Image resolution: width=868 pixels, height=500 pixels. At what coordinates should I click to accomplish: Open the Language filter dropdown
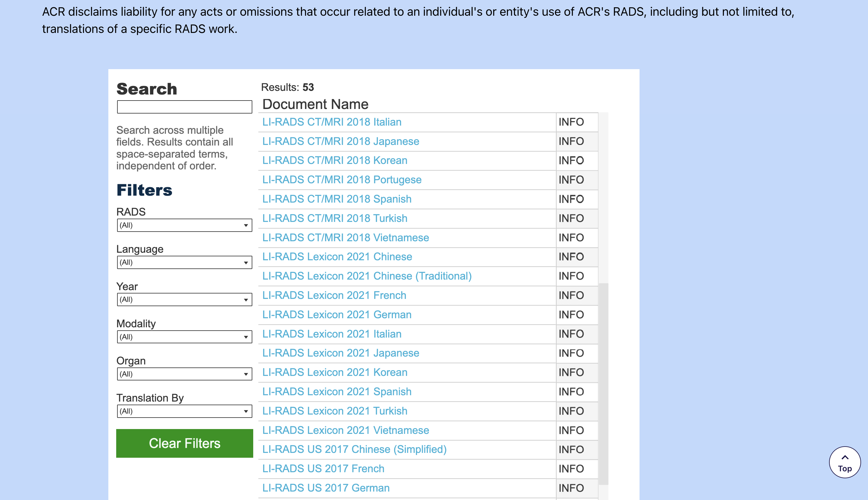click(184, 262)
